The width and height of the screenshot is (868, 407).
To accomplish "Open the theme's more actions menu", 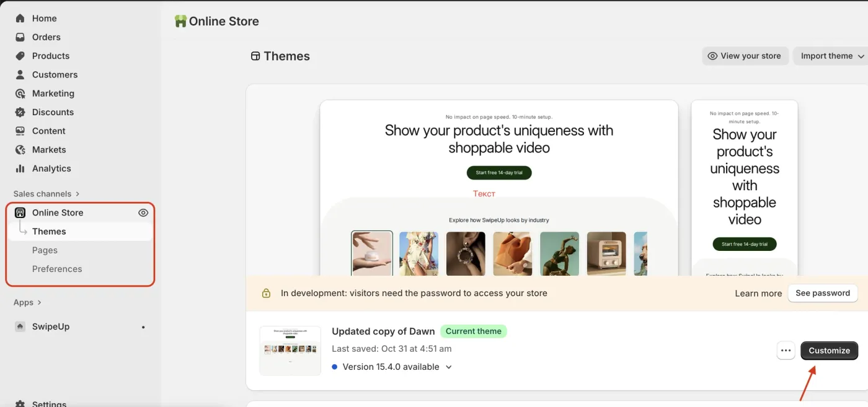I will [x=786, y=350].
